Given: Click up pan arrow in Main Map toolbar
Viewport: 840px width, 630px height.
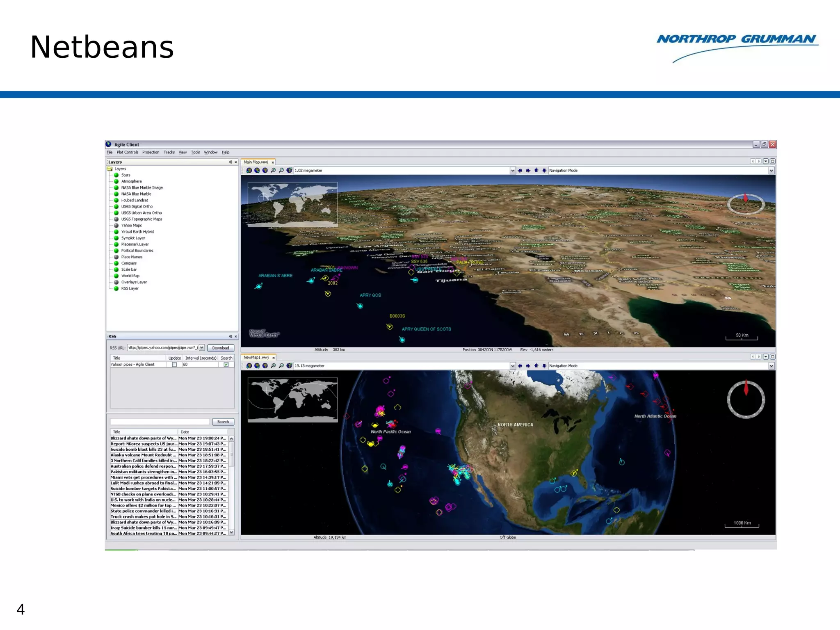Looking at the screenshot, I should click(x=536, y=171).
